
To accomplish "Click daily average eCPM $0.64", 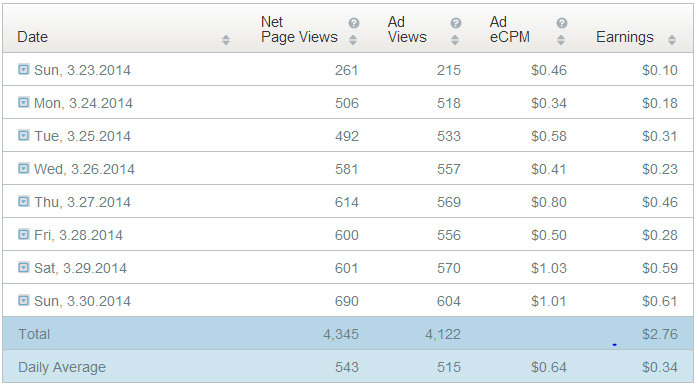I will tap(548, 367).
